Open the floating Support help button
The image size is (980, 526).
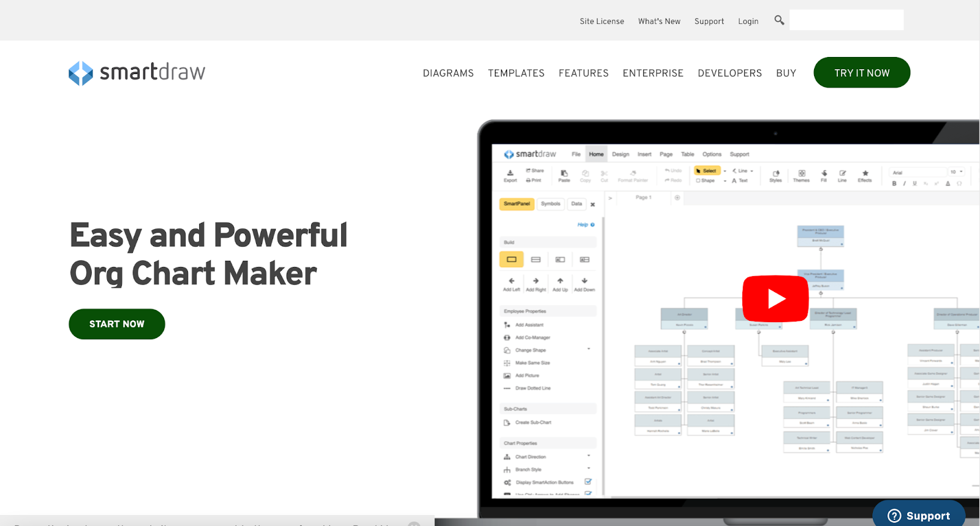click(919, 513)
